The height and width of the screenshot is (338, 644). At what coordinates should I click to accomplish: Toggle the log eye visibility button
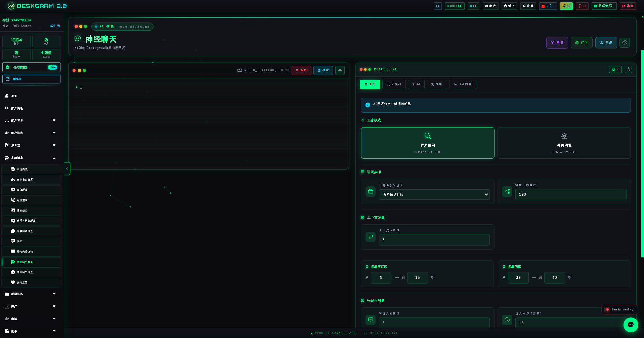click(340, 70)
